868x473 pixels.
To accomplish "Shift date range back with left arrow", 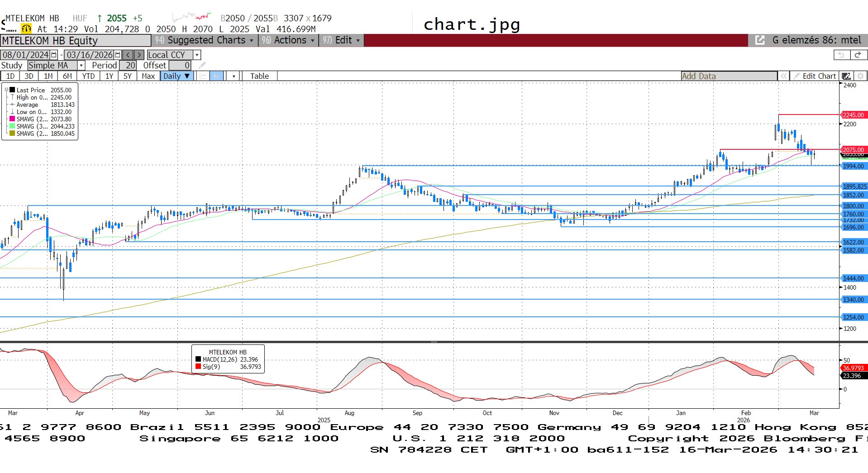I will coord(128,55).
